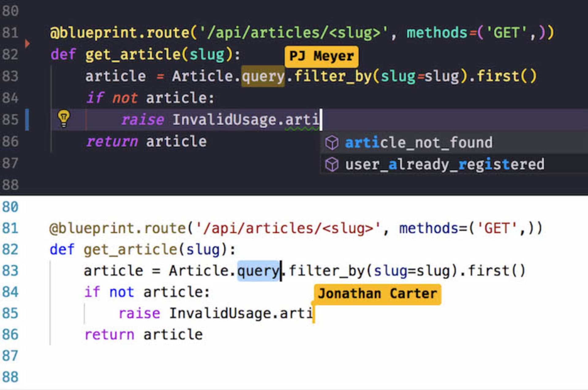Viewport: 588px width, 390px height.
Task: Click the breakpoint arrow marker near line 82
Action: pyautogui.click(x=27, y=44)
